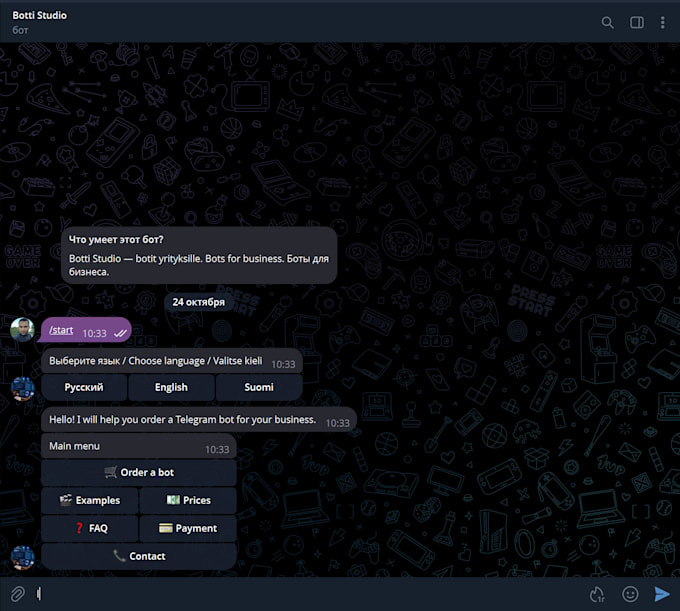The image size is (680, 611).
Task: Select Suomi language button
Action: tap(259, 387)
